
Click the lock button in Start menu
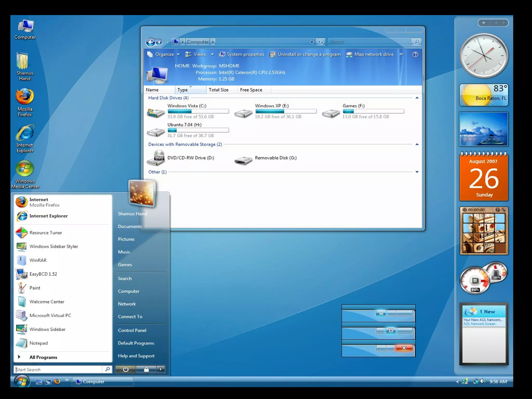(x=146, y=369)
